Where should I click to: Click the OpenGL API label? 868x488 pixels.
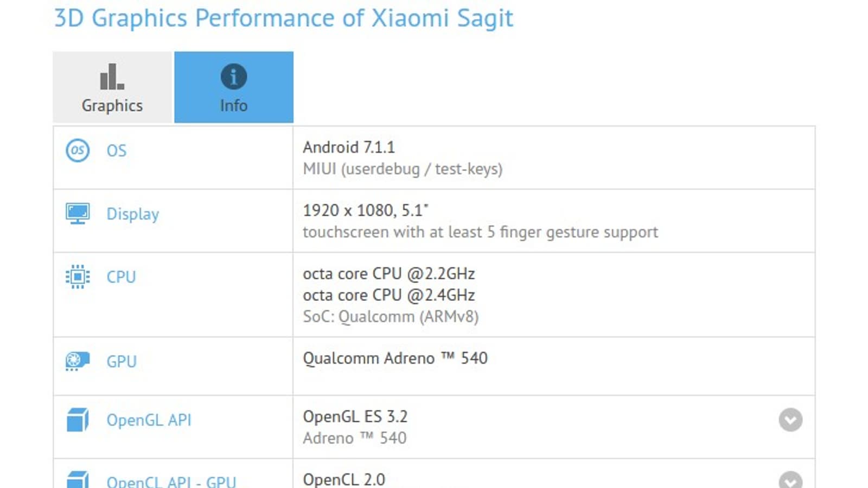point(149,420)
